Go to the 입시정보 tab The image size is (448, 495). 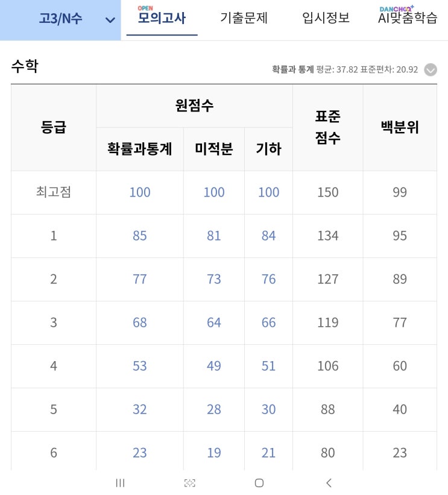pos(326,18)
